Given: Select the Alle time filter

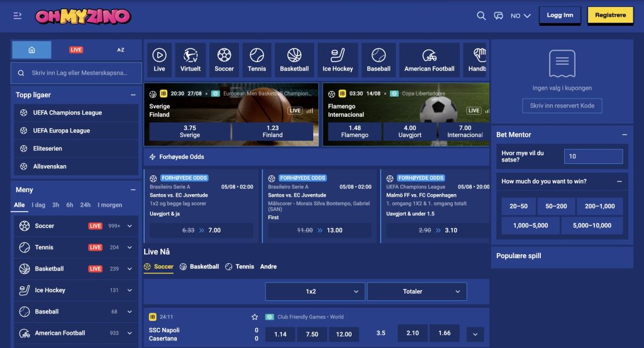Looking at the screenshot, I should click(x=19, y=205).
